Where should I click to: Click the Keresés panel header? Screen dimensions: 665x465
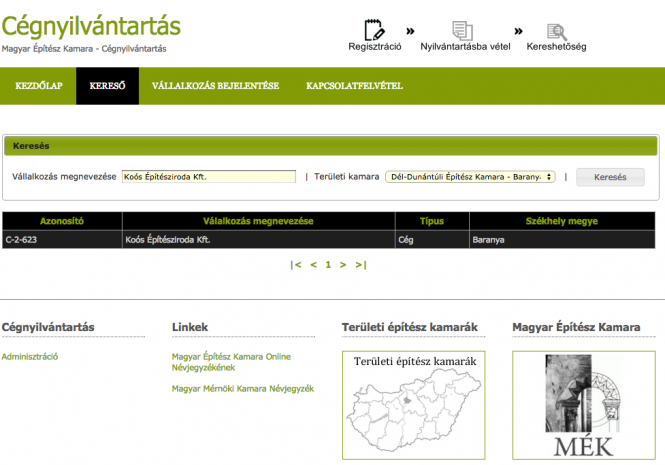331,146
